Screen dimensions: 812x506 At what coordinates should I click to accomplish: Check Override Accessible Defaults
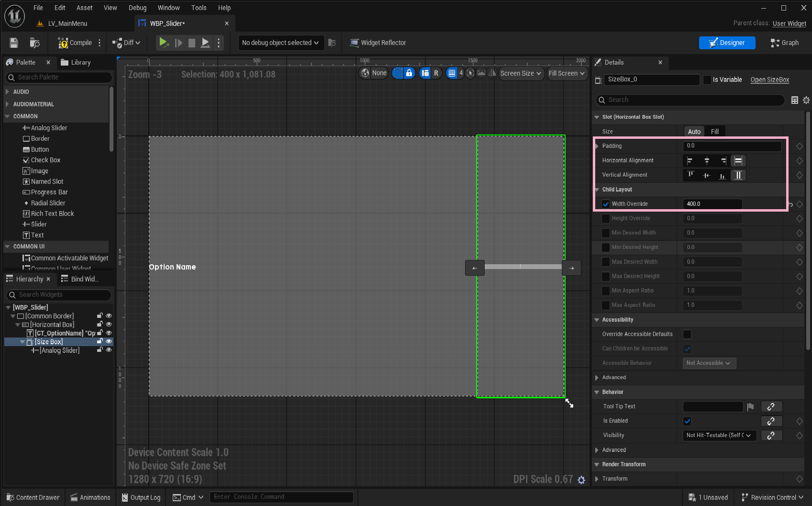click(x=687, y=334)
